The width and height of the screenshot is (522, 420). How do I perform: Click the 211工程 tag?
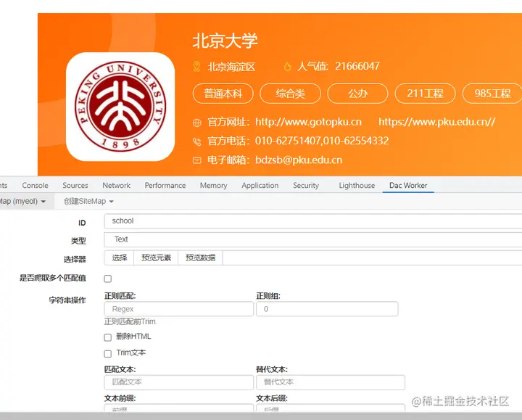(425, 94)
